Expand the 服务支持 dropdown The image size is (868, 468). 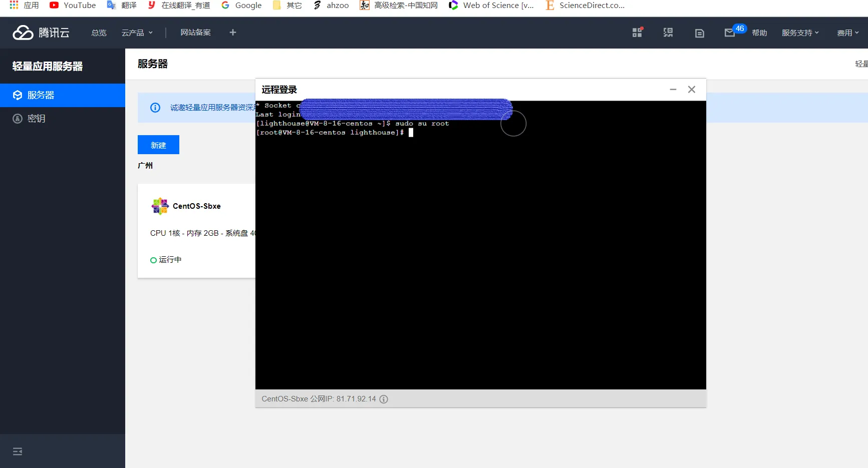(x=800, y=33)
